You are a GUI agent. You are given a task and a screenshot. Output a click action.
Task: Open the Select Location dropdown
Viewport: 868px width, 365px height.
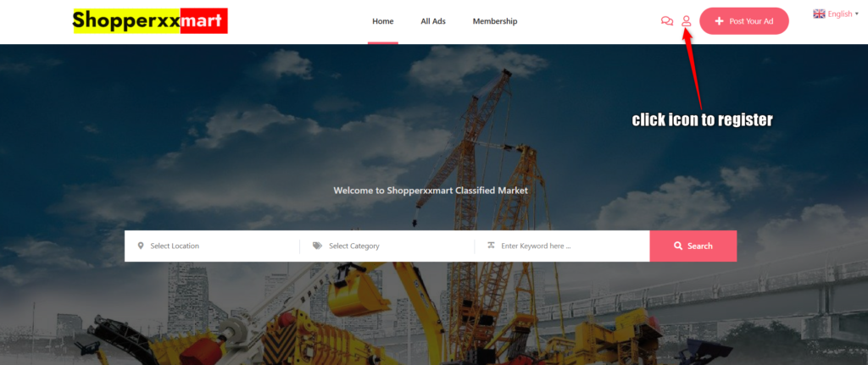[x=212, y=246]
